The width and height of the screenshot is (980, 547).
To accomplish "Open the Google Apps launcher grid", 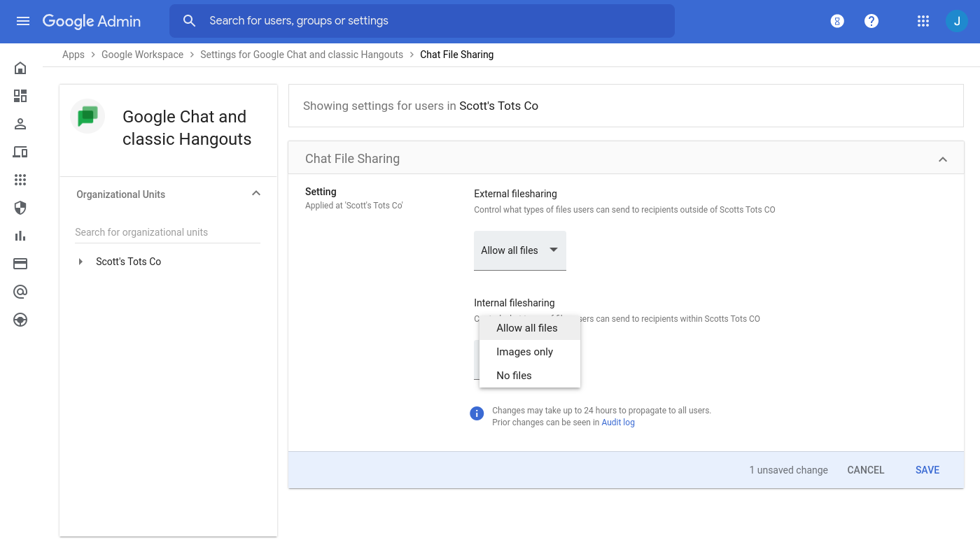I will (923, 21).
